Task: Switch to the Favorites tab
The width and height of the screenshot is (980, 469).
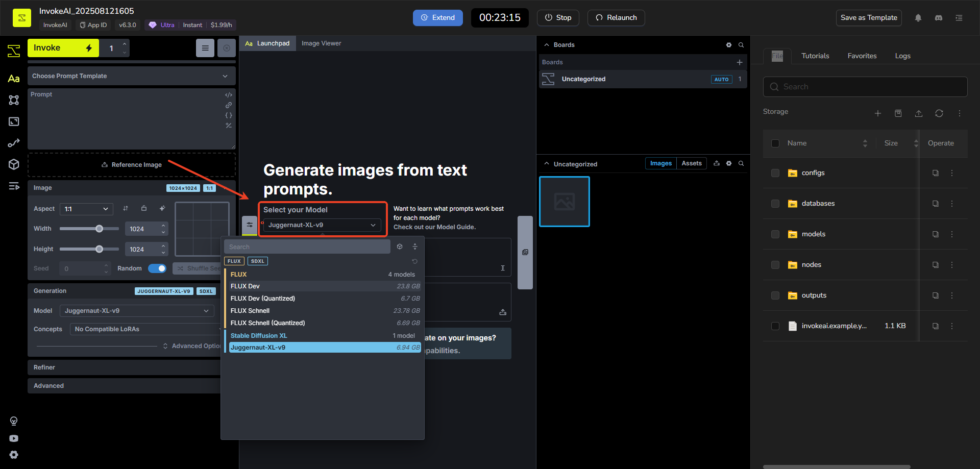Action: (862, 56)
